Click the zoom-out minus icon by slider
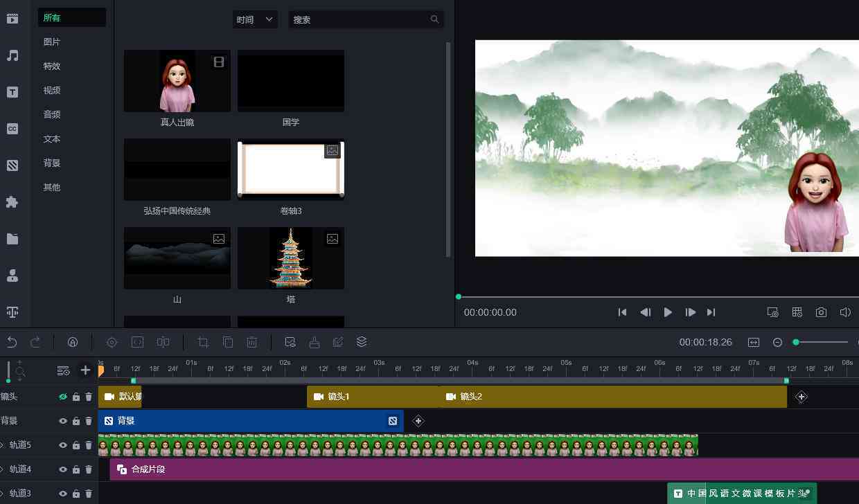This screenshot has width=859, height=504. click(x=777, y=342)
